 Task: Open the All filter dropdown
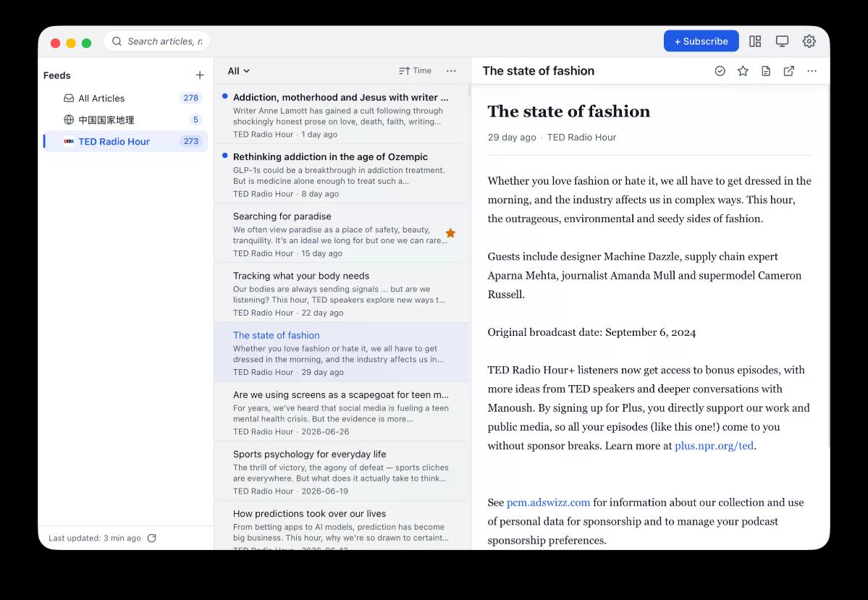(239, 71)
